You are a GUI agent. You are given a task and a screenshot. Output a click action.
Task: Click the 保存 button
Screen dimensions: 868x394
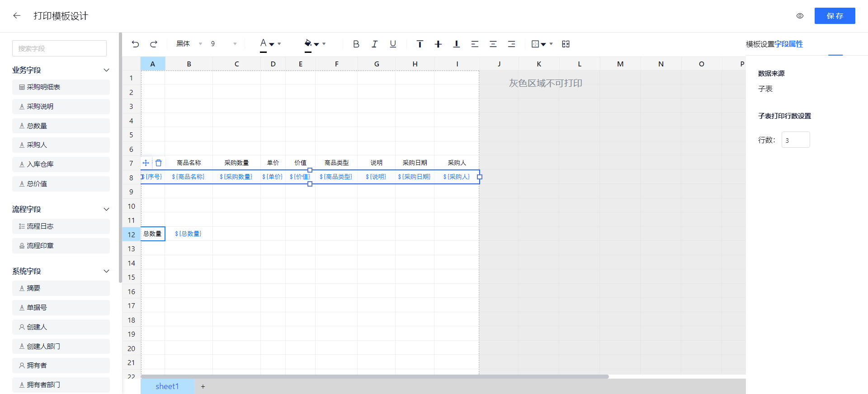coord(835,16)
